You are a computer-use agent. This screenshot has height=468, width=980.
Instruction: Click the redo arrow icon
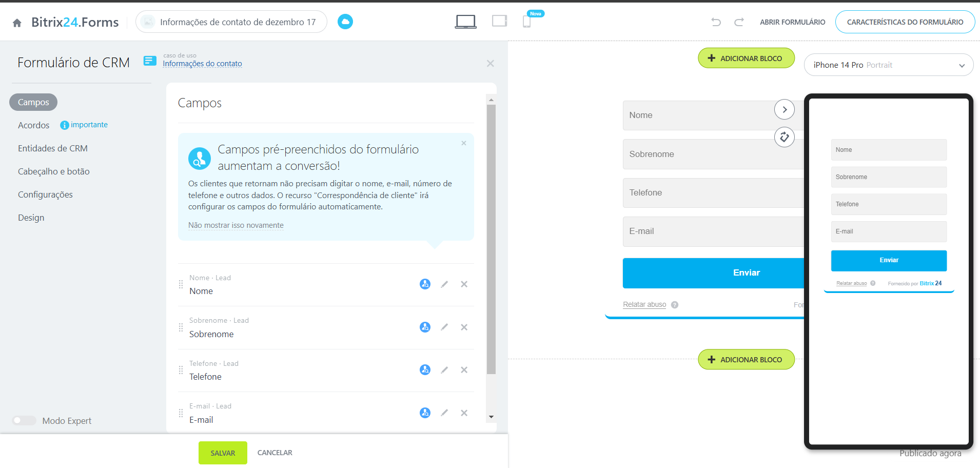pos(739,22)
